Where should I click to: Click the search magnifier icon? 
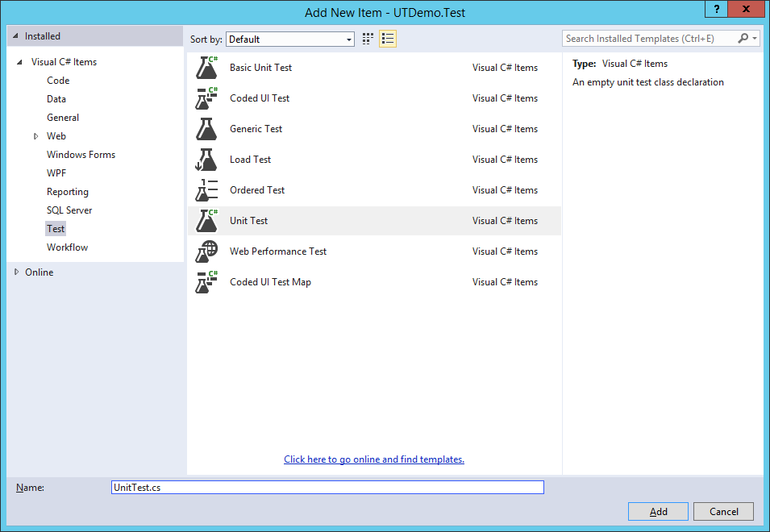(743, 38)
